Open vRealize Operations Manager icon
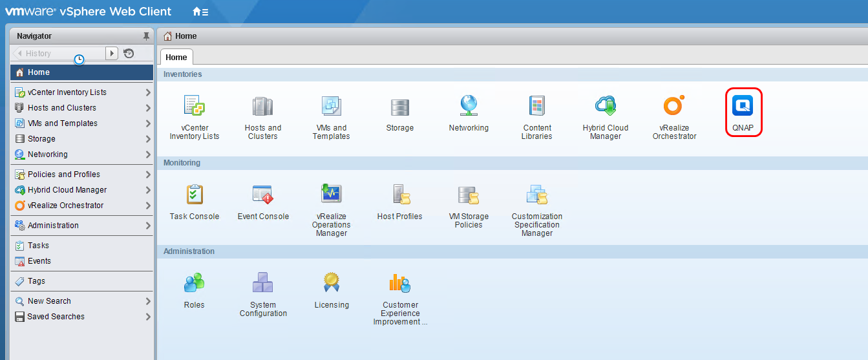The height and width of the screenshot is (360, 868). pyautogui.click(x=331, y=195)
